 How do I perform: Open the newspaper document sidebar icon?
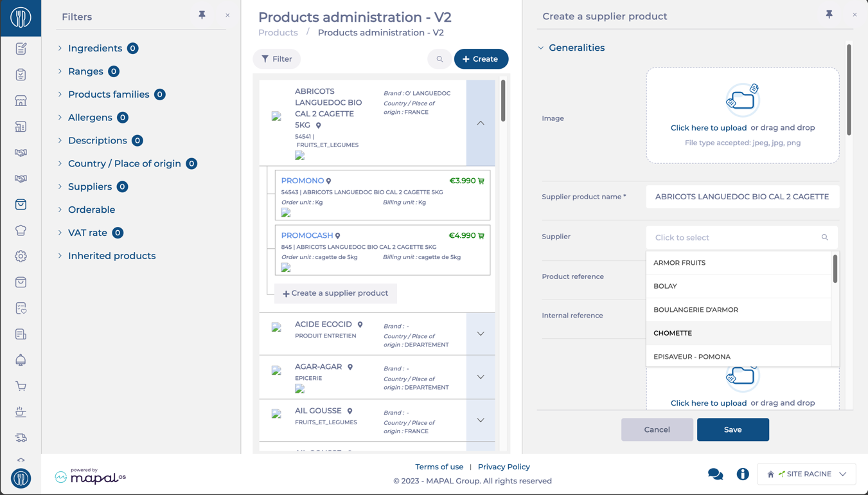[x=21, y=334]
